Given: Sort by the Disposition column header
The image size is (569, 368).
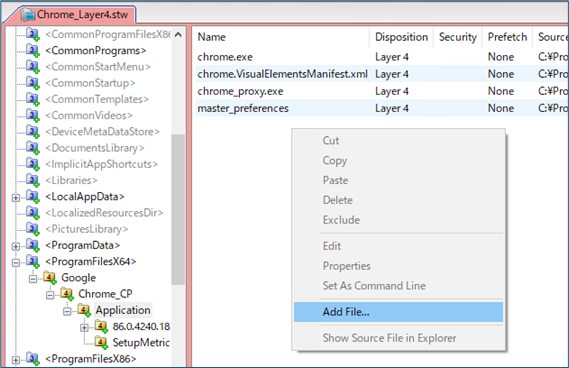Looking at the screenshot, I should (x=401, y=37).
